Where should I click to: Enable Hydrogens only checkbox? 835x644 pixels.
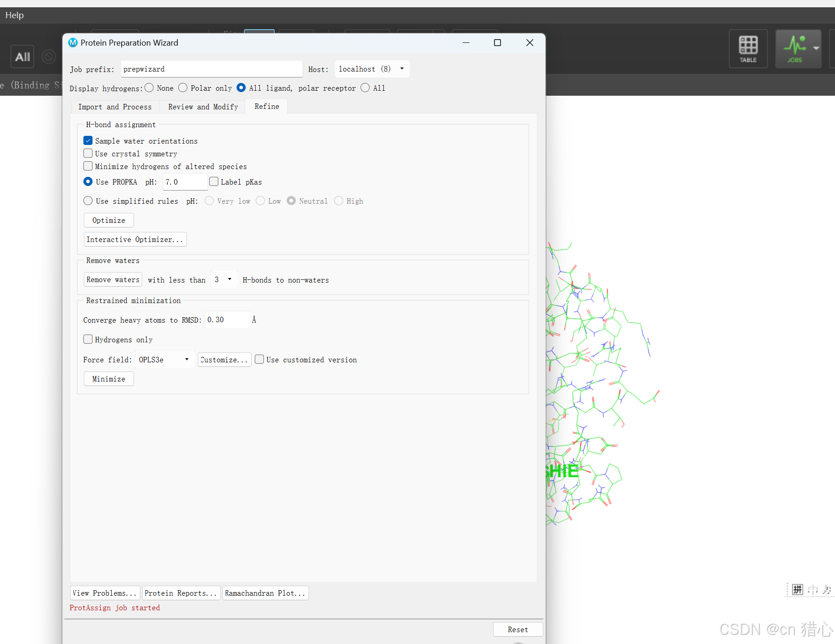pos(88,339)
